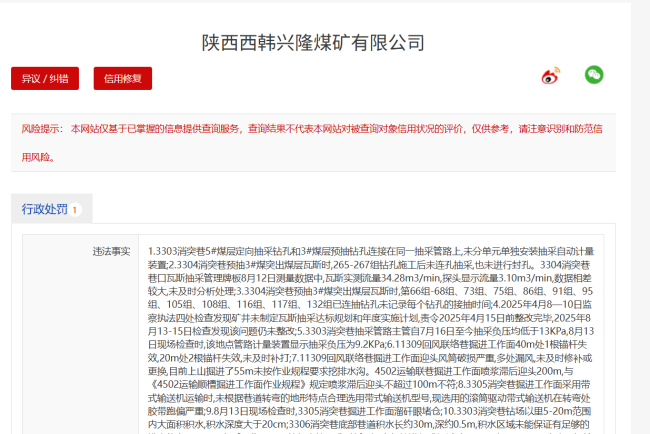Open the 信用修复 button
This screenshot has width=650, height=434.
click(x=123, y=78)
